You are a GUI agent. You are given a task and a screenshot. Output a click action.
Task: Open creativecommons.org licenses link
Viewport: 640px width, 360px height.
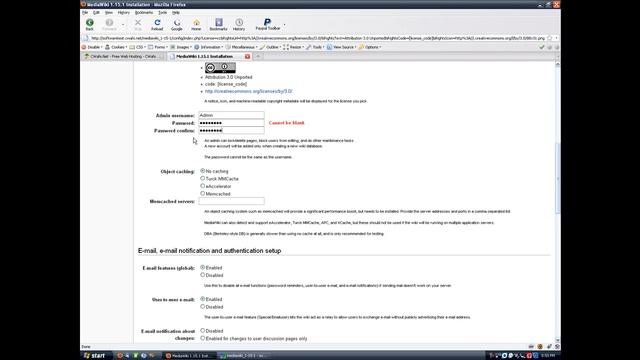(249, 91)
